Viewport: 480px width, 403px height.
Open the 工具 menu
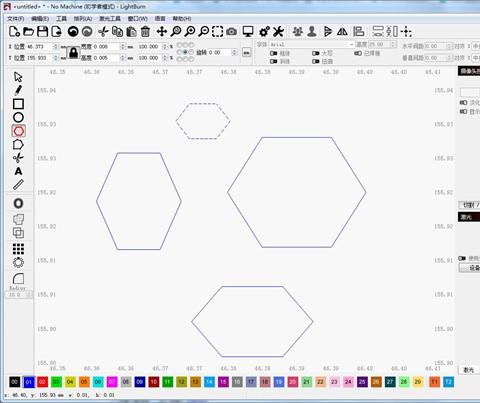tap(61, 18)
